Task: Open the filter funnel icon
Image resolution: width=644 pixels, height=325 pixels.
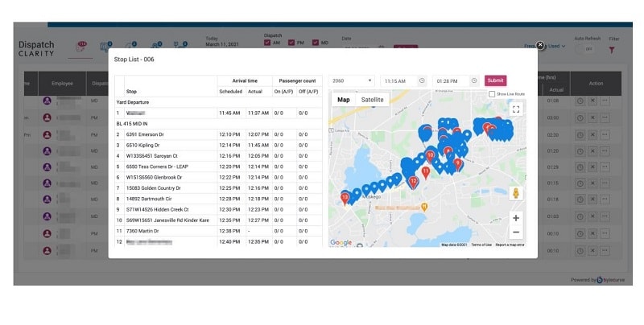Action: click(x=612, y=50)
